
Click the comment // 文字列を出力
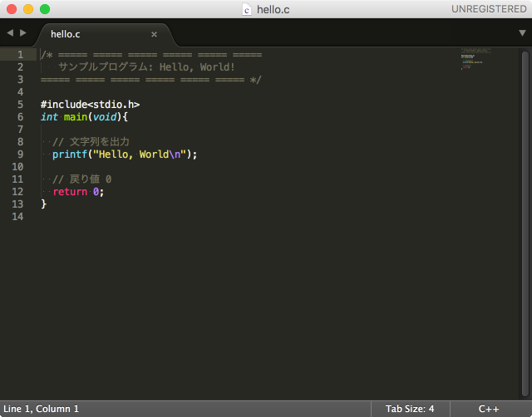click(91, 142)
